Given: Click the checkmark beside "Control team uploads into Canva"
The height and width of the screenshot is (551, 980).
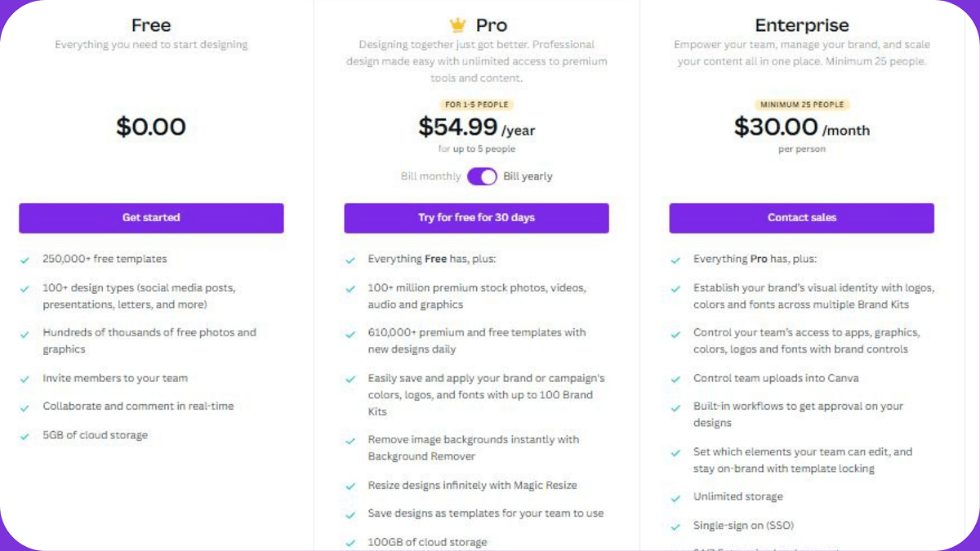Looking at the screenshot, I should coord(675,378).
